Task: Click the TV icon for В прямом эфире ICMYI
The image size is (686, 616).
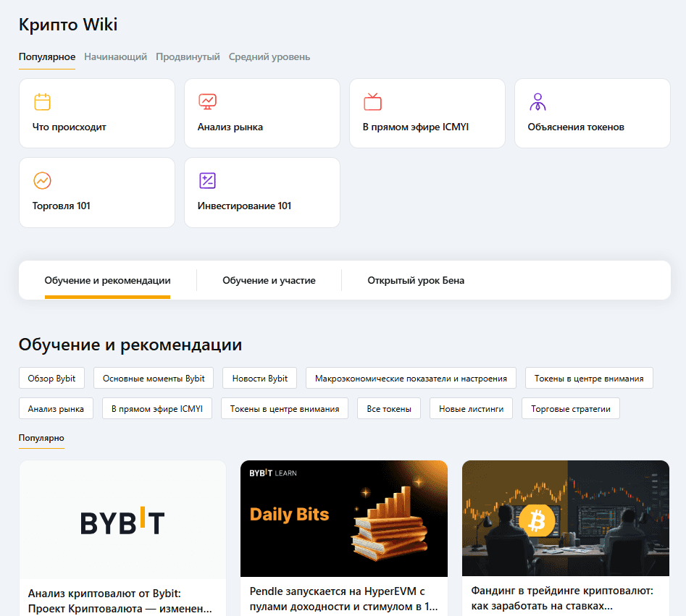Action: pos(373,102)
